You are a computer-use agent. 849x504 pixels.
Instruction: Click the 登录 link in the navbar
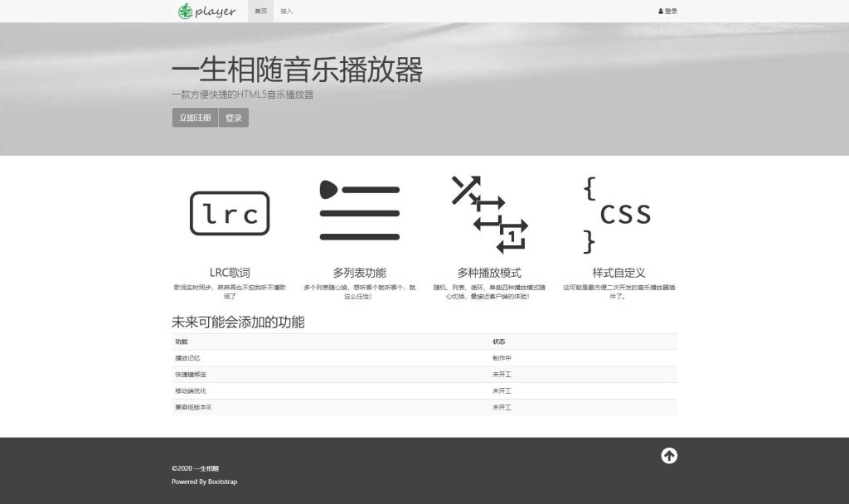coord(668,11)
